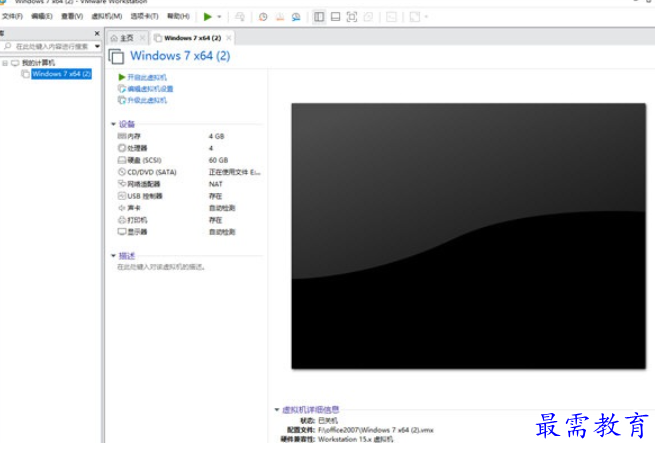The image size is (657, 457).
Task: Click the 内存 device entry
Action: tap(134, 136)
